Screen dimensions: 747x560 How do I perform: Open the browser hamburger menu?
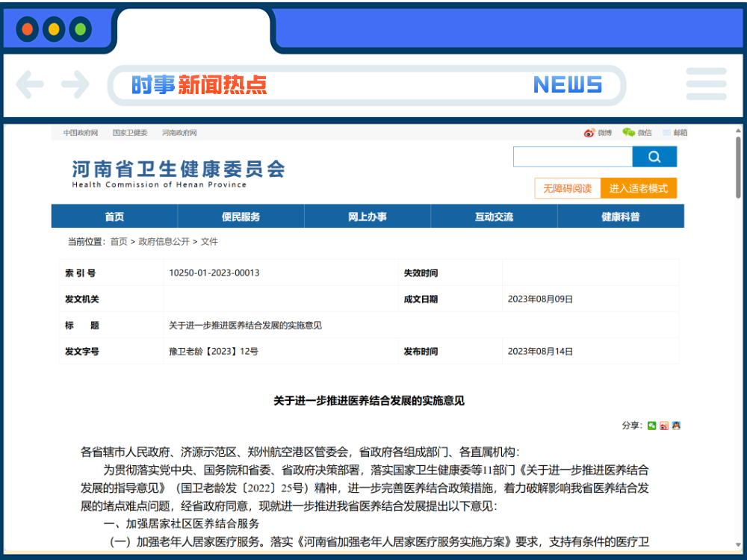[x=706, y=84]
